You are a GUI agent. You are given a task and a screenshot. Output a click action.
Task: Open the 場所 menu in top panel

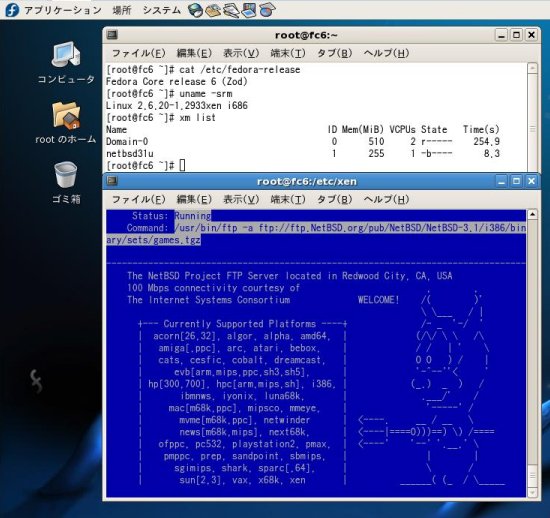click(x=122, y=10)
